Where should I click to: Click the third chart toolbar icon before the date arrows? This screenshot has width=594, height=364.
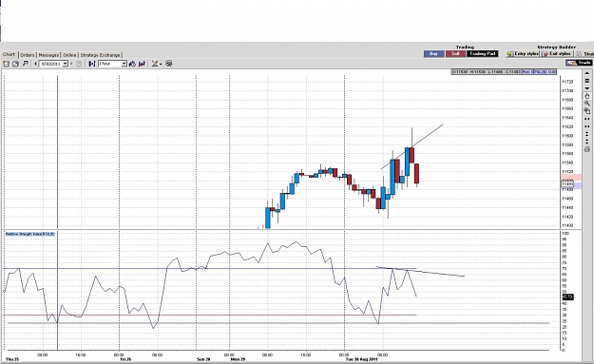[x=26, y=64]
